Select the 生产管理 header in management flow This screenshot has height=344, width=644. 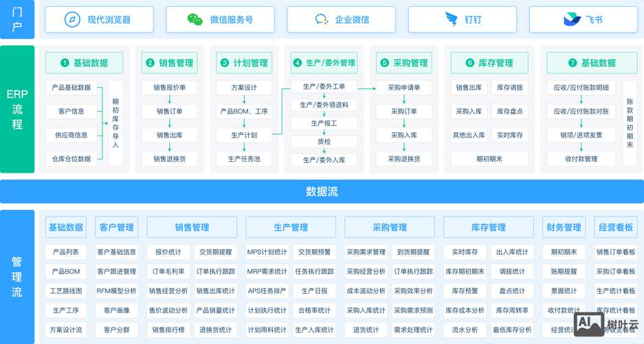(291, 227)
